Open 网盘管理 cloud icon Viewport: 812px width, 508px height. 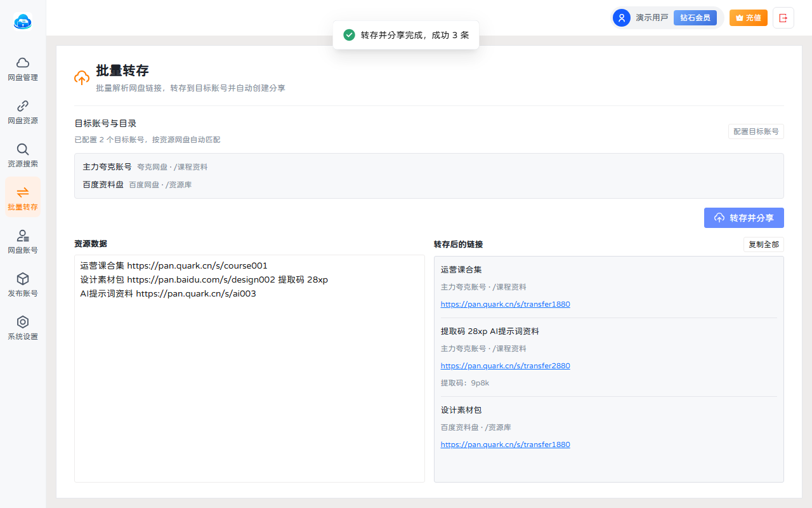click(x=23, y=62)
